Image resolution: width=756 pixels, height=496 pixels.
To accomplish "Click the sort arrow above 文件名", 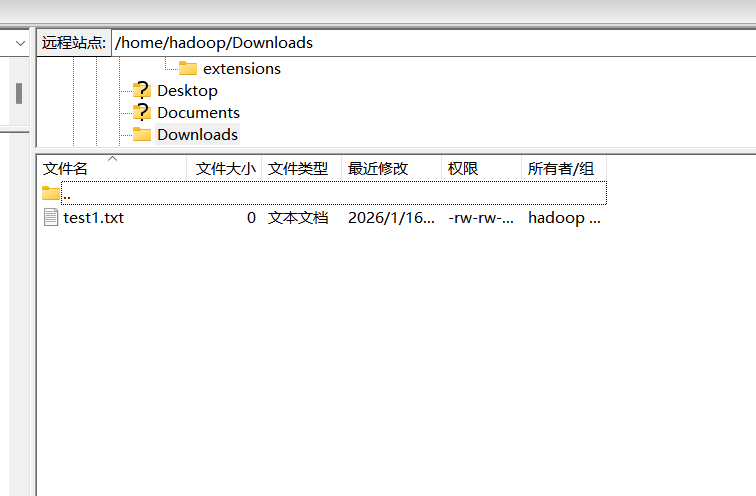I will point(112,159).
